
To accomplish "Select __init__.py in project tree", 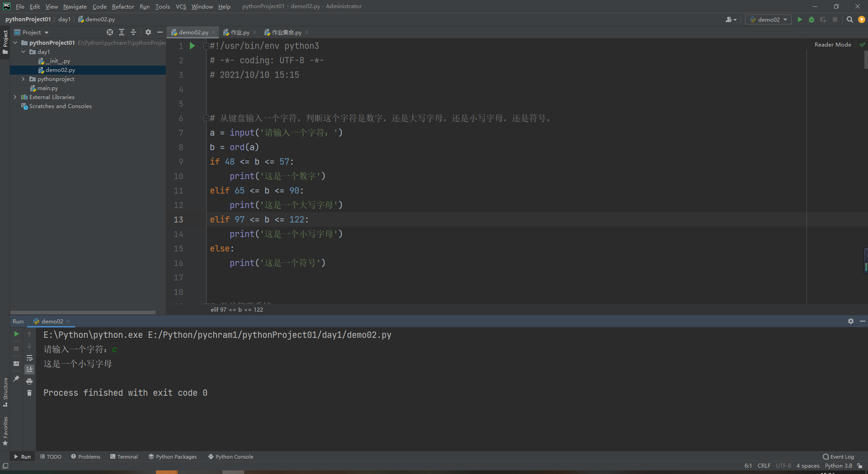I will [55, 61].
